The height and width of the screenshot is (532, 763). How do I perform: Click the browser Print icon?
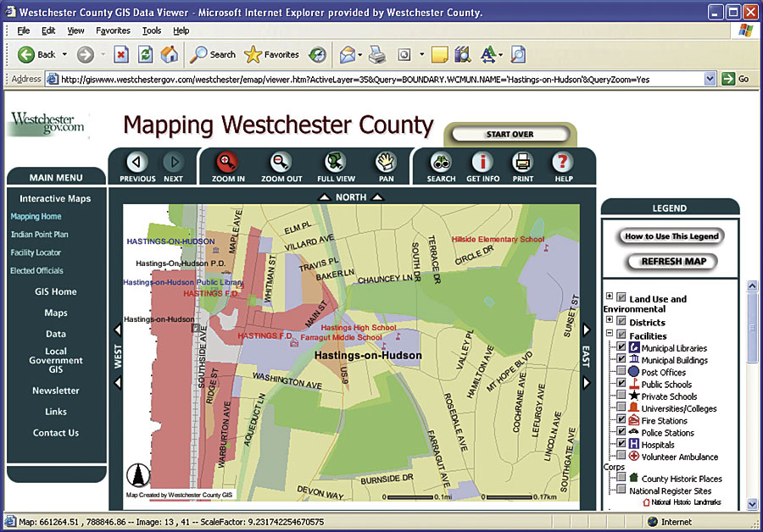pos(377,55)
